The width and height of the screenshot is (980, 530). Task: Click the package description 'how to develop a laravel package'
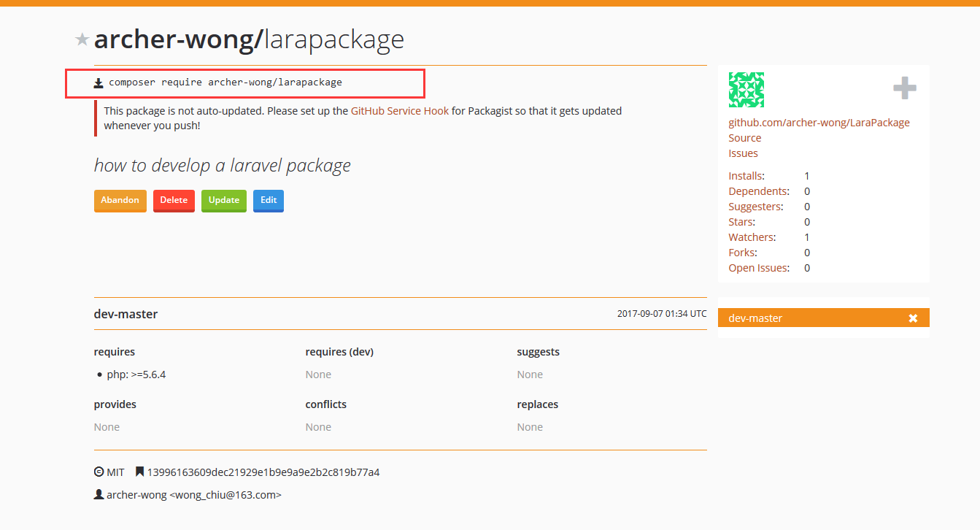[x=223, y=166]
